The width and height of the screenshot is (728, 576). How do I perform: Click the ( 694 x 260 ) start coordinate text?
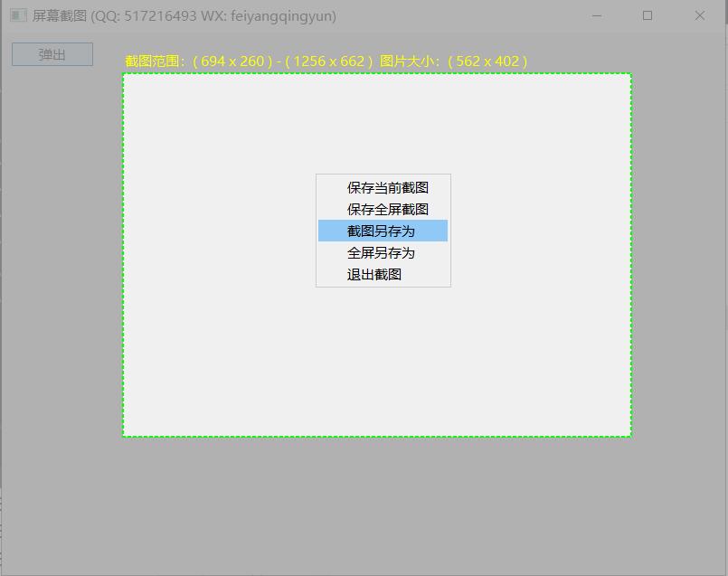point(232,61)
